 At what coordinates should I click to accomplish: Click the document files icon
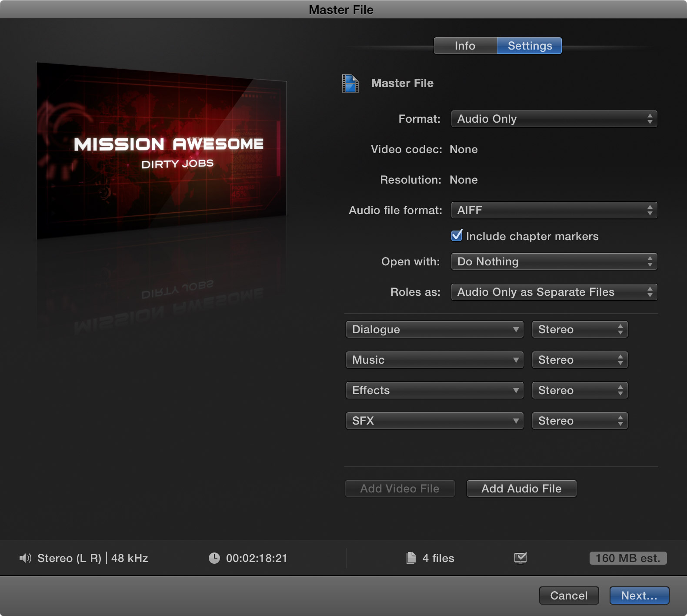pyautogui.click(x=411, y=558)
